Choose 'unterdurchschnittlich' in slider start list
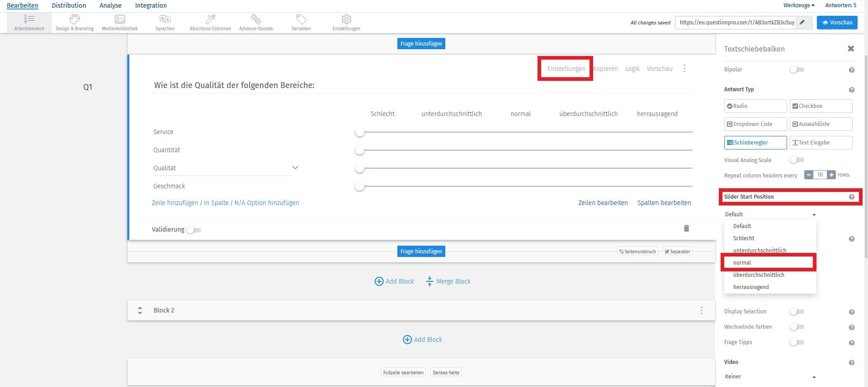Viewport: 868px width, 387px height. pyautogui.click(x=770, y=250)
